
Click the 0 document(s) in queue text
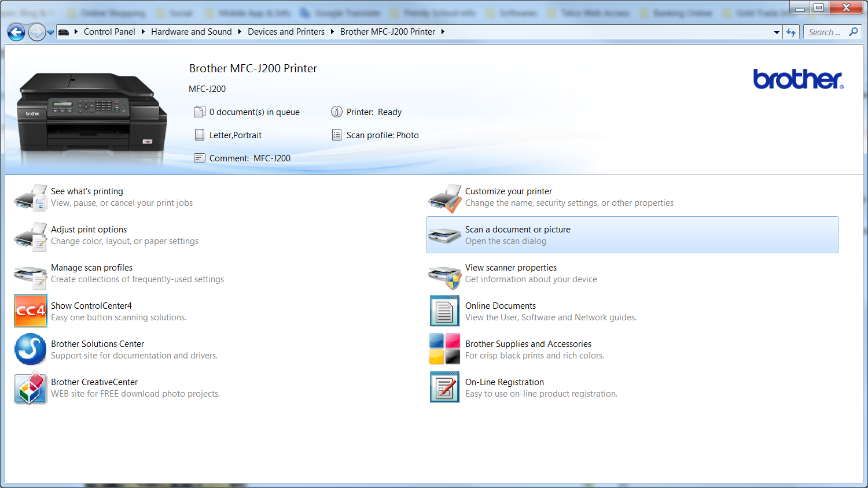pos(255,112)
